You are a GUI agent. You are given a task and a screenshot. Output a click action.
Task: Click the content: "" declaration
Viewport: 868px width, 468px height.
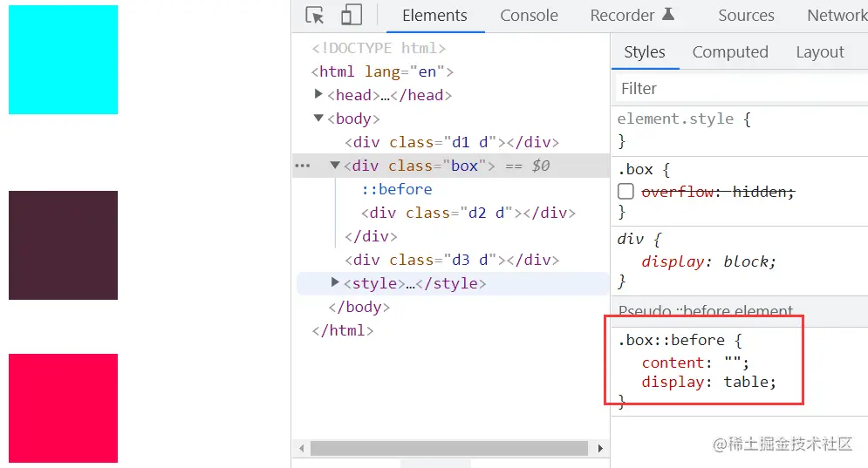[695, 363]
